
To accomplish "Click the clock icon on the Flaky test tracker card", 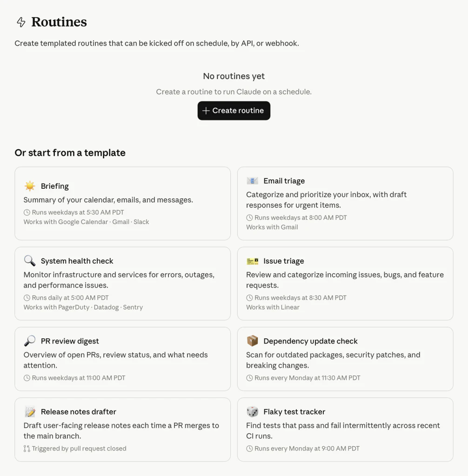I will pyautogui.click(x=249, y=448).
